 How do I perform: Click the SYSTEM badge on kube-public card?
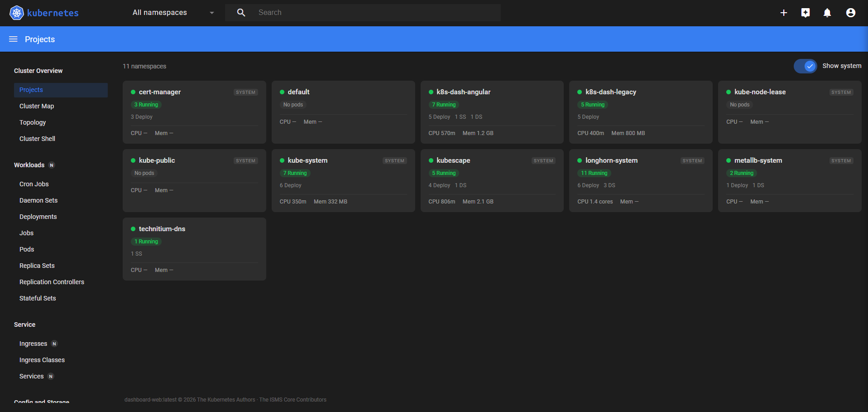click(x=246, y=161)
